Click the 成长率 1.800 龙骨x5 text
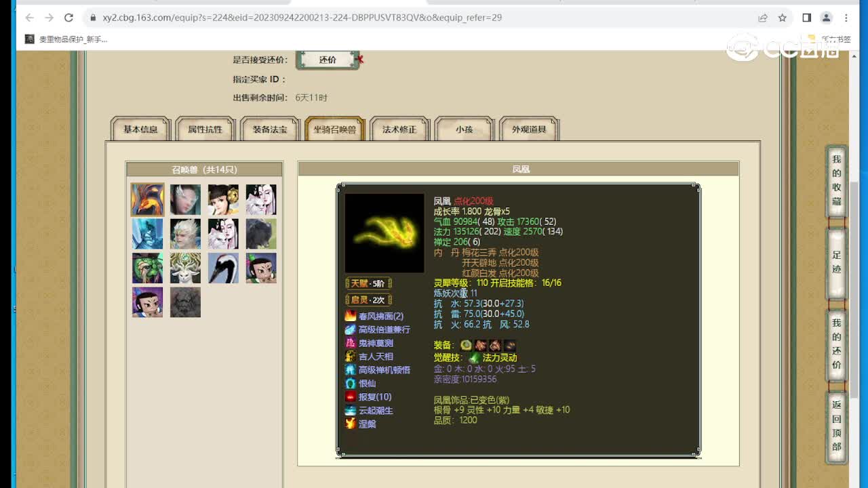Screen dimensions: 868x488 point(472,211)
